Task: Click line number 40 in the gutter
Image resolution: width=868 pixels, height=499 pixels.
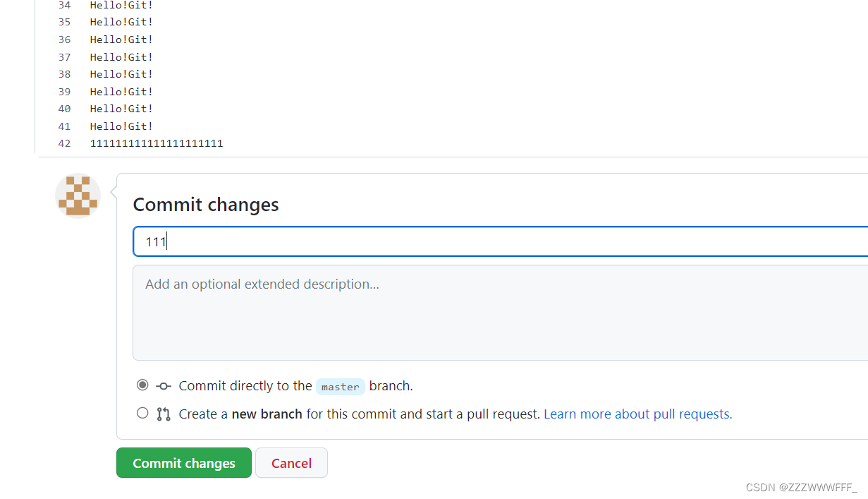Action: point(64,109)
